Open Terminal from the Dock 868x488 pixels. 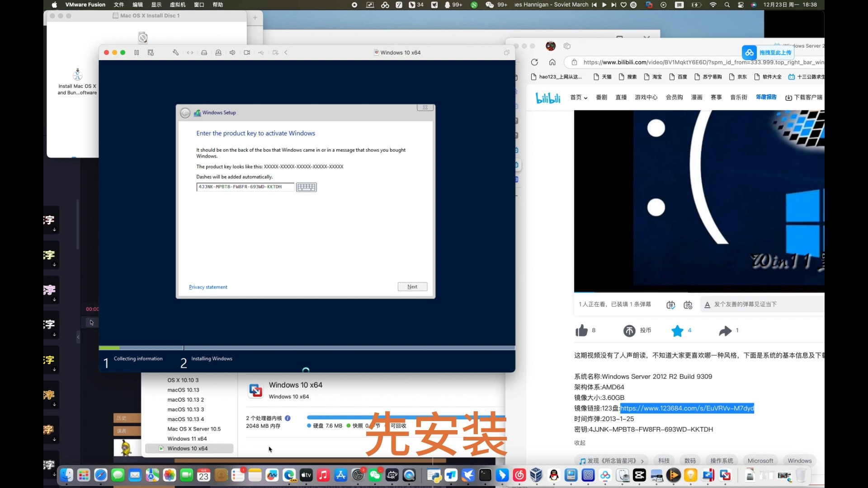click(485, 475)
